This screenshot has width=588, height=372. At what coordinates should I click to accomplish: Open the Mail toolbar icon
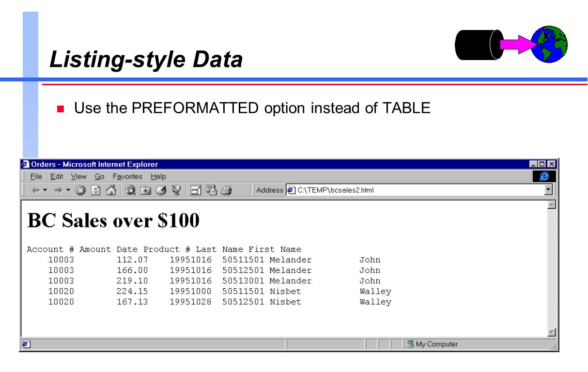coord(211,190)
